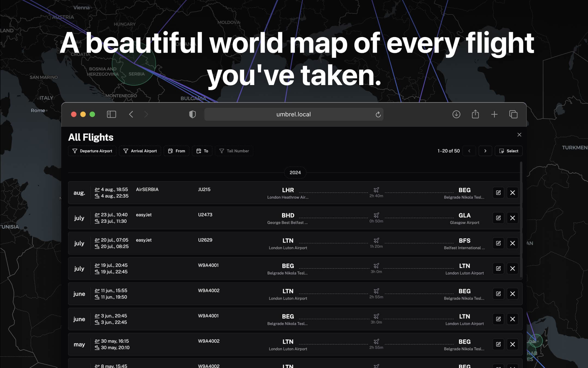Open the To date filter
588x368 pixels.
(202, 151)
